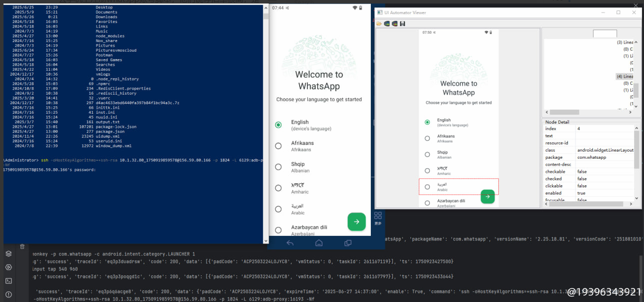The width and height of the screenshot is (644, 302).
Task: Open the Problems warning icon in the IDE sidebar
Action: point(9,294)
